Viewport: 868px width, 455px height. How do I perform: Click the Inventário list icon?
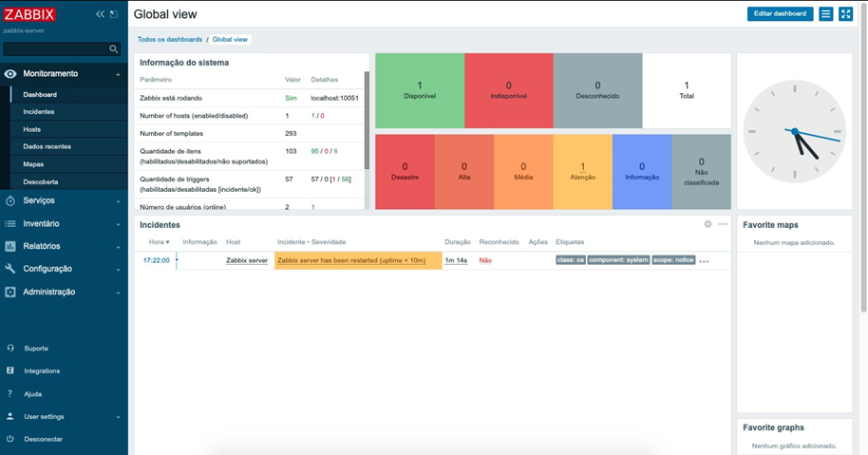click(9, 223)
